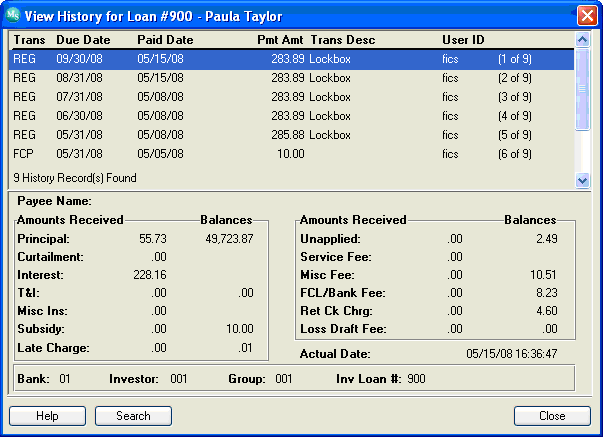
Task: Click the scroll up arrow of history list
Action: tap(582, 40)
